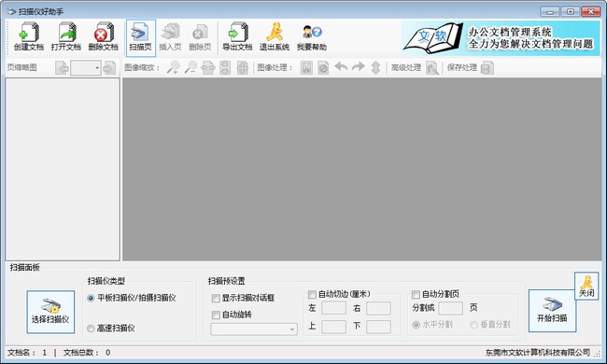Enable 显示扫描对话框 checkbox

click(216, 299)
